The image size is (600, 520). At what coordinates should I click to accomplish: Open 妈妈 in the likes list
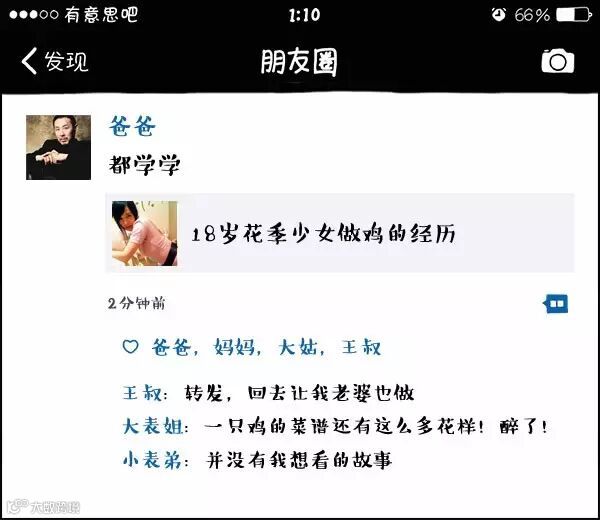(x=234, y=347)
